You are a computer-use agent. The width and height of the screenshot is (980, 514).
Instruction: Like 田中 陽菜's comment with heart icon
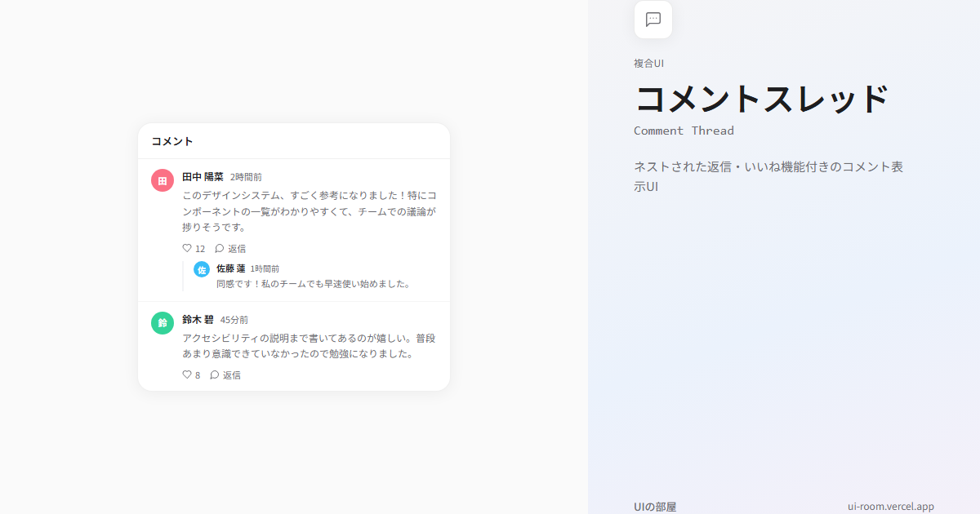[x=187, y=248]
